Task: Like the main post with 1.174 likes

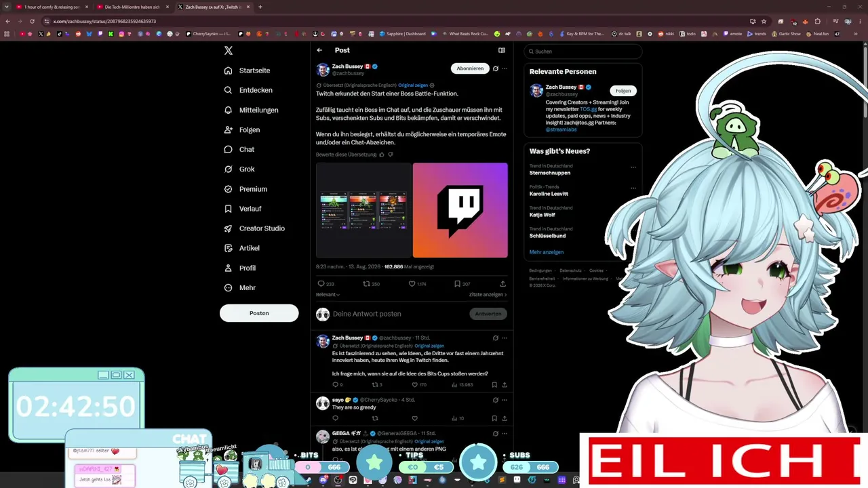Action: 412,284
